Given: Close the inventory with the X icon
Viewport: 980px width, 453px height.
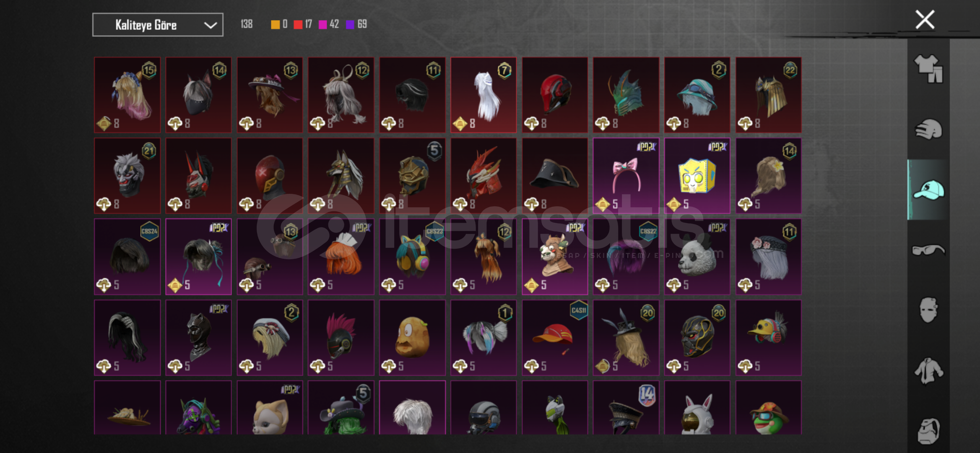Looking at the screenshot, I should tap(925, 19).
